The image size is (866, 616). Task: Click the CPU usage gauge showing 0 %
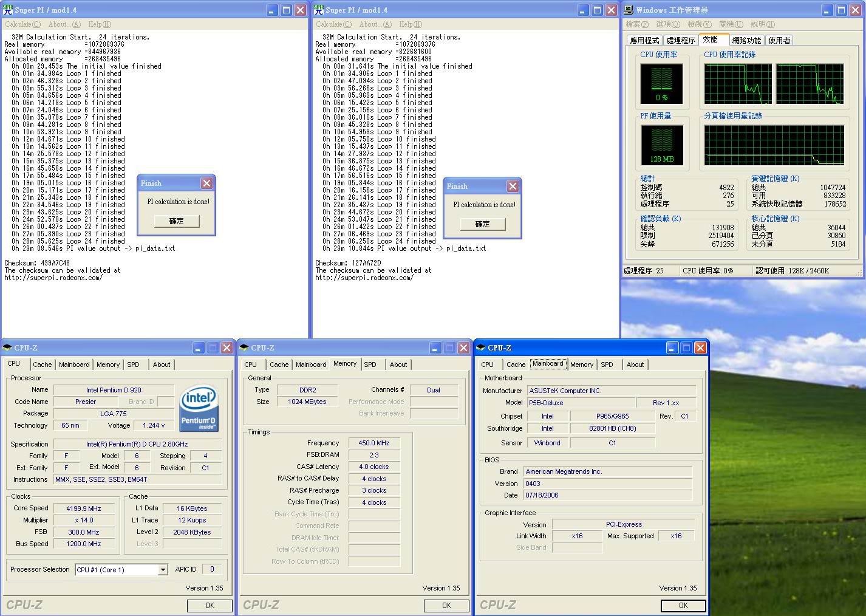point(662,84)
